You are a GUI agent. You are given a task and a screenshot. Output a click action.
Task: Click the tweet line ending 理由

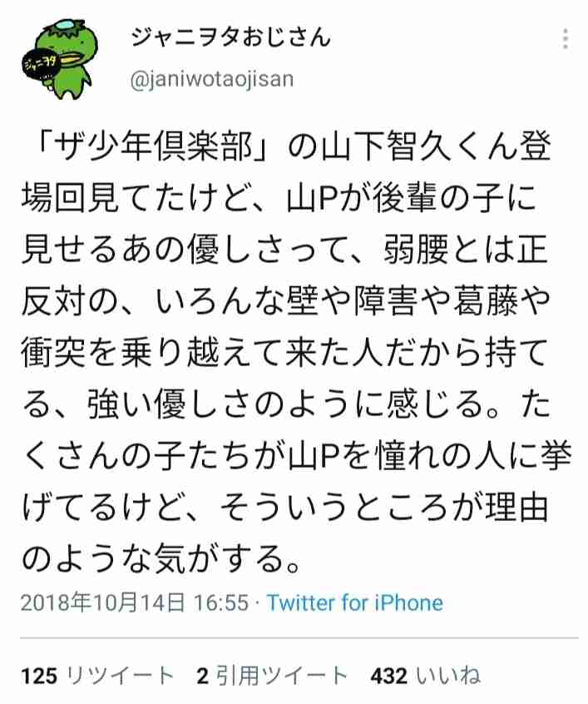(285, 508)
